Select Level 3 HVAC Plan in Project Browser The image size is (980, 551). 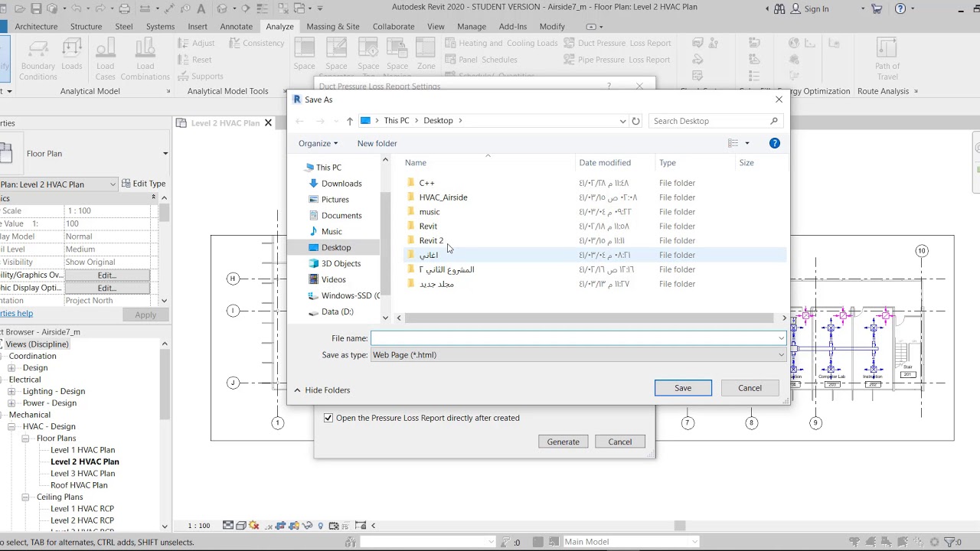point(83,474)
